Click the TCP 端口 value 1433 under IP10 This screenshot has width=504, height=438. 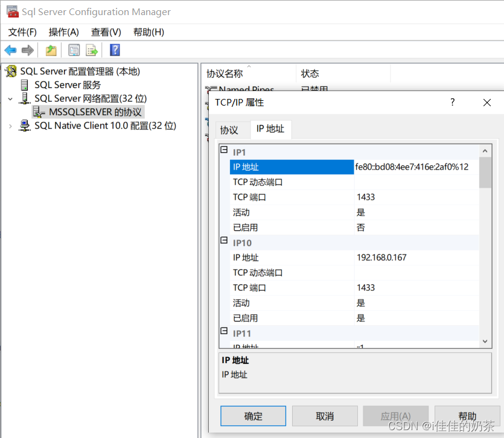[366, 288]
